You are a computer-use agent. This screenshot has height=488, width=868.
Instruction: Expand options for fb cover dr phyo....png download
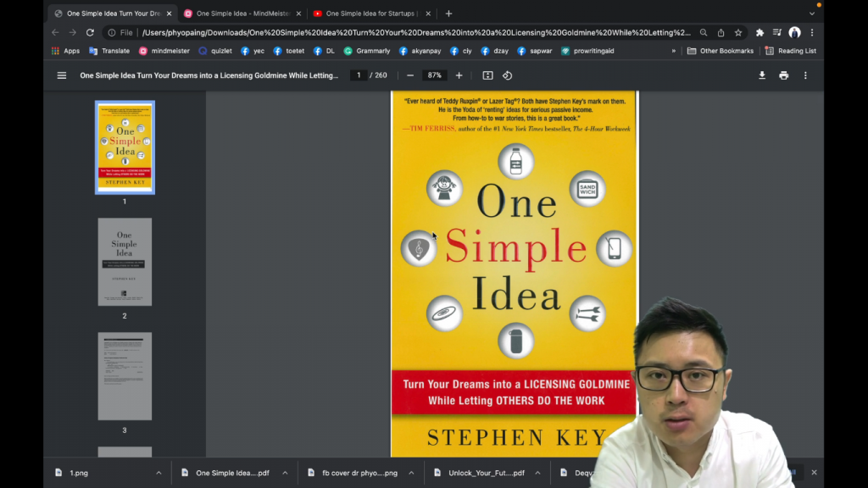(x=411, y=473)
